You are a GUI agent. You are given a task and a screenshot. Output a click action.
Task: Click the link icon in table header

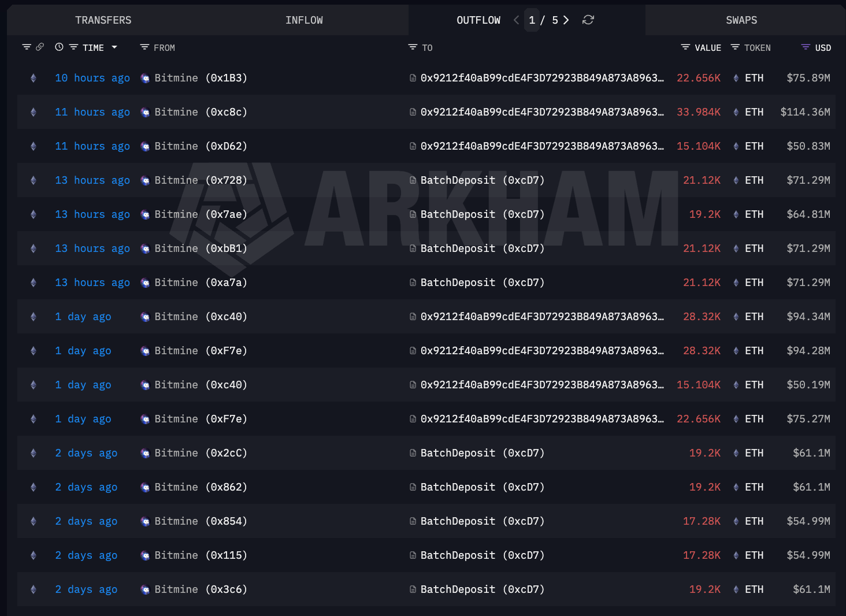(40, 47)
